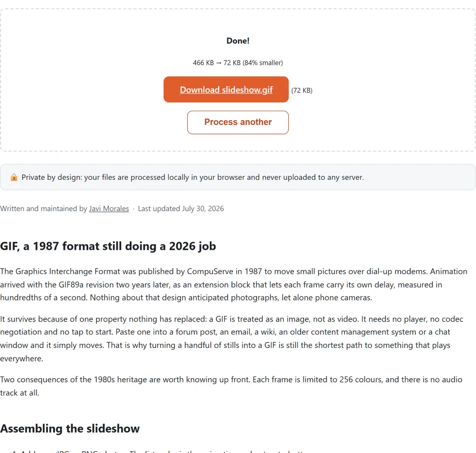Click the (72 KB) label beside download button

(x=302, y=90)
